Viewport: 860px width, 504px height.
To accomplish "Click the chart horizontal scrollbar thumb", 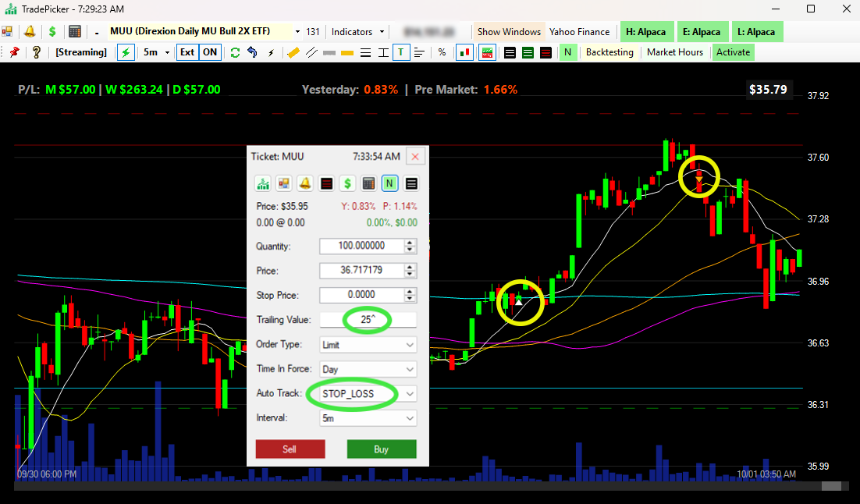I will coord(831,486).
